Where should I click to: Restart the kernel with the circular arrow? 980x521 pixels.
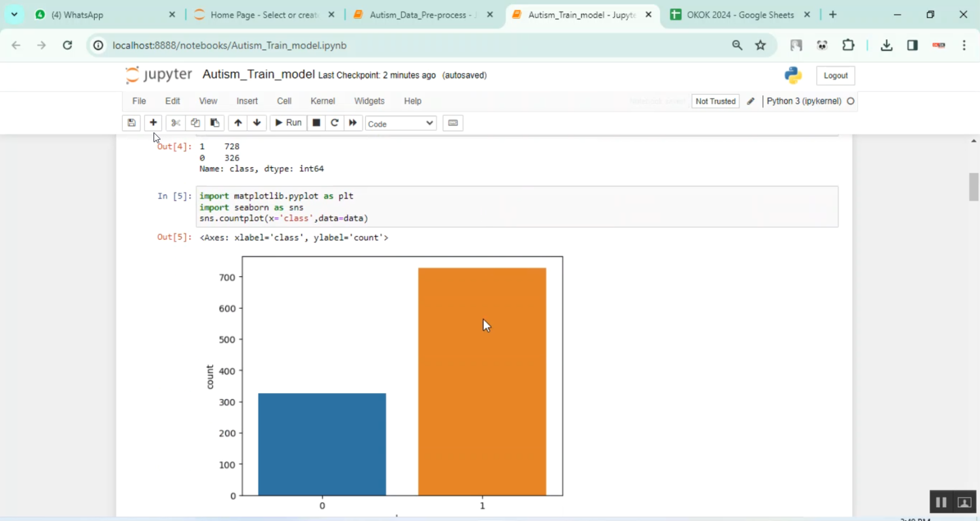(x=335, y=123)
